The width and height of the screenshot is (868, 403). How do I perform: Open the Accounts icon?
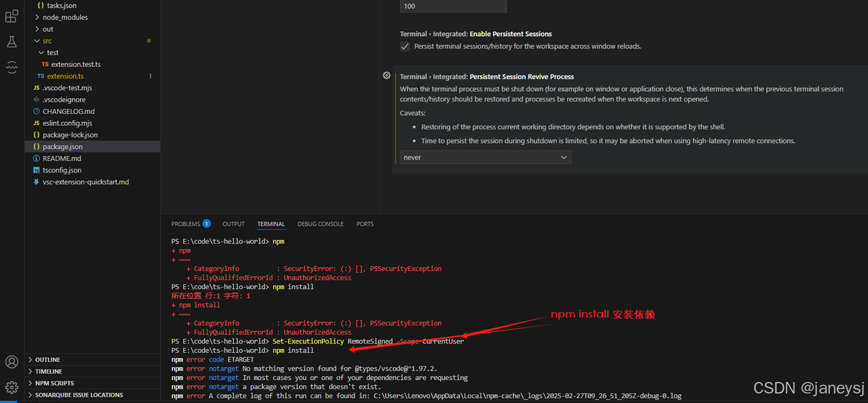12,362
